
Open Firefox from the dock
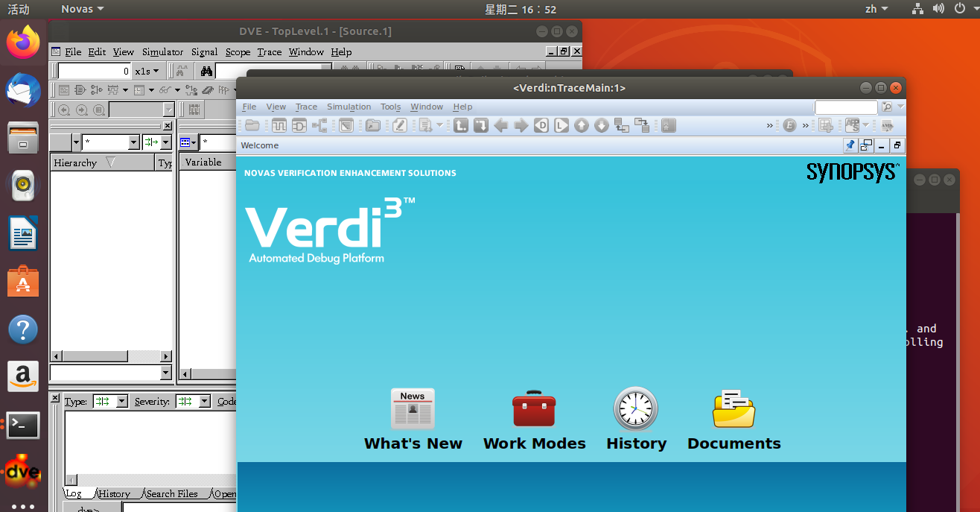pos(23,42)
